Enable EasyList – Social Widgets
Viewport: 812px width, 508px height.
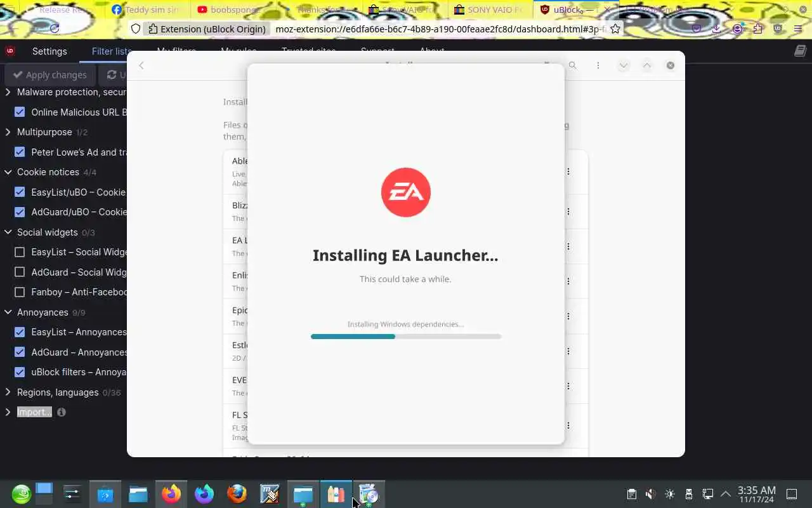(20, 252)
